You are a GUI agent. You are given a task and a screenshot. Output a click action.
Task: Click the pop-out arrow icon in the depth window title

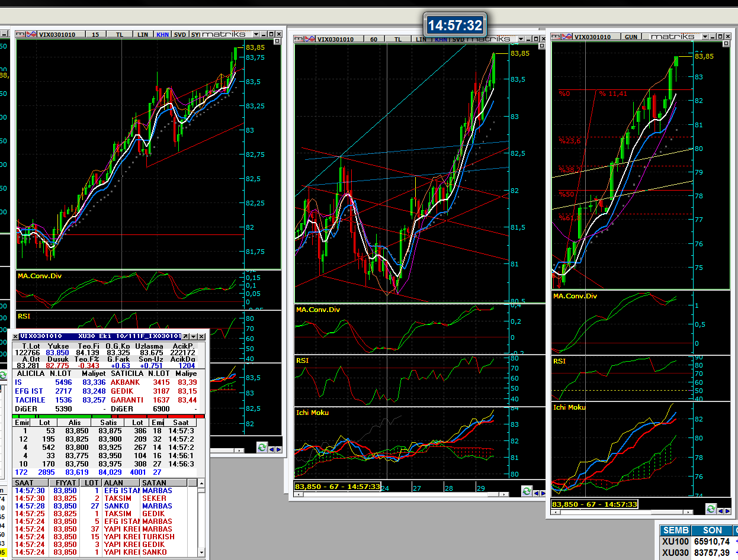coord(184,336)
